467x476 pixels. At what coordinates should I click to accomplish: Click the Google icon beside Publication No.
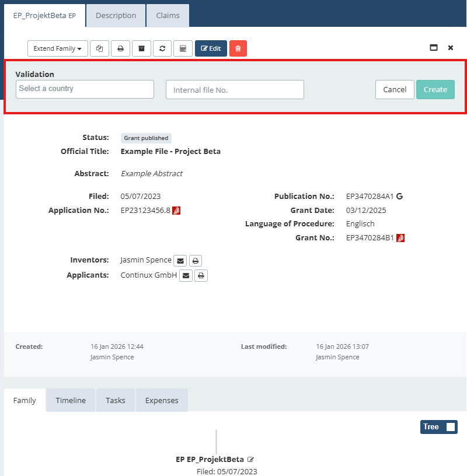click(399, 197)
